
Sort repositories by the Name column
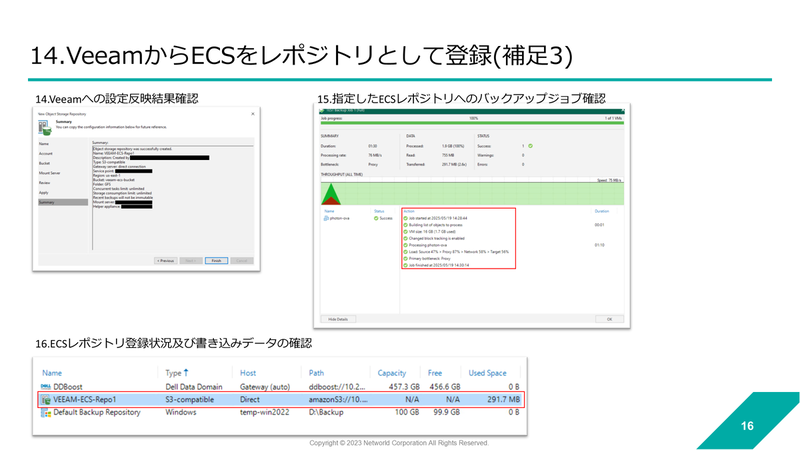(x=52, y=373)
